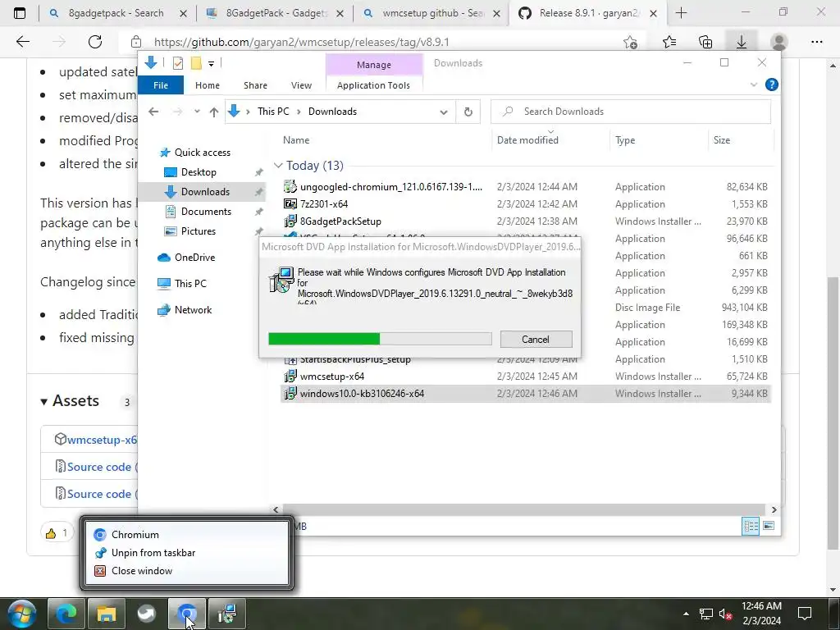Open Edge Settings and more menu
This screenshot has width=840, height=630.
[816, 42]
